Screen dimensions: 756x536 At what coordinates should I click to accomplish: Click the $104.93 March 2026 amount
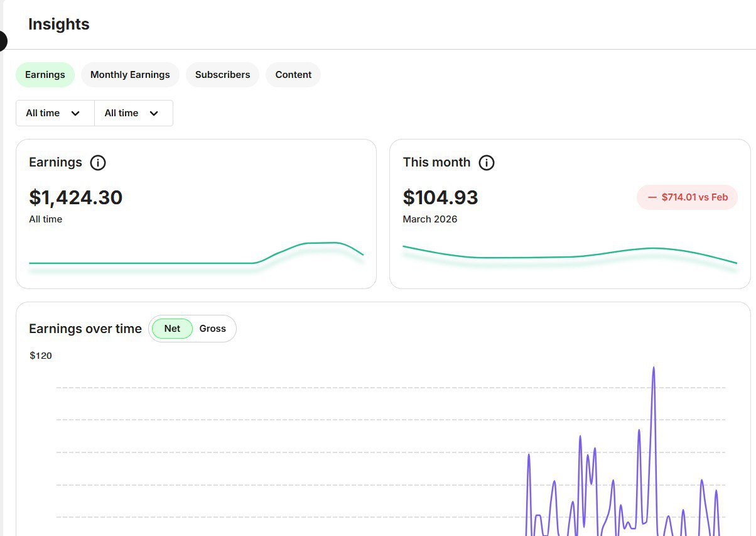point(441,197)
